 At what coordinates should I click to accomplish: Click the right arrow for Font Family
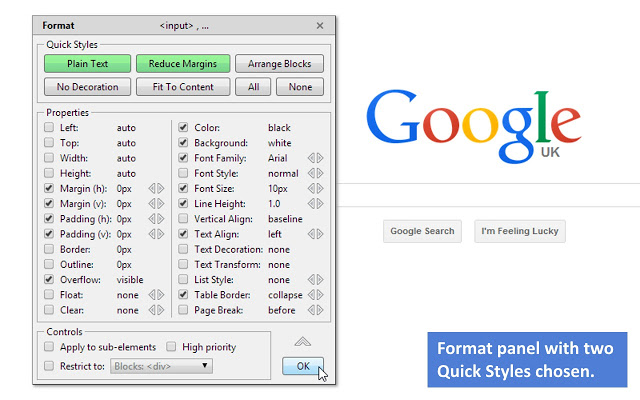click(x=320, y=158)
